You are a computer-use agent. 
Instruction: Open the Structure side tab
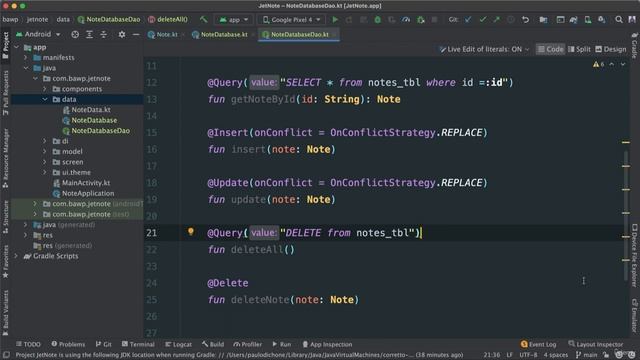[5, 217]
